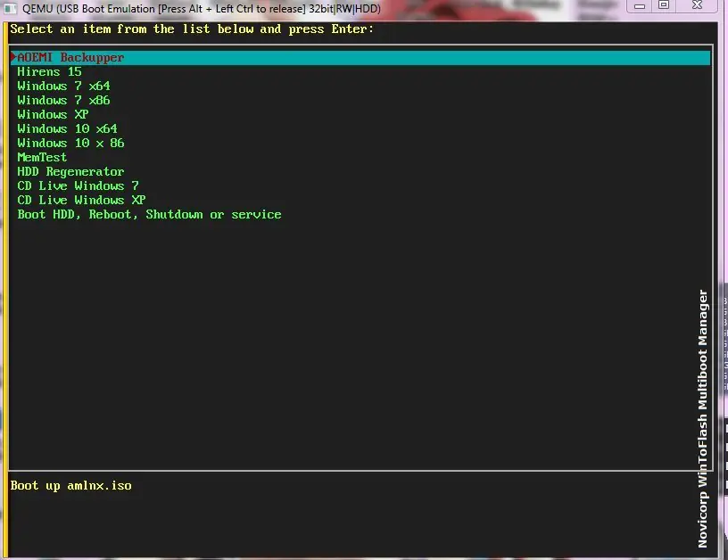Select the AOEMI Backupper boot entry
Viewport: 728px width, 560px height.
click(360, 58)
